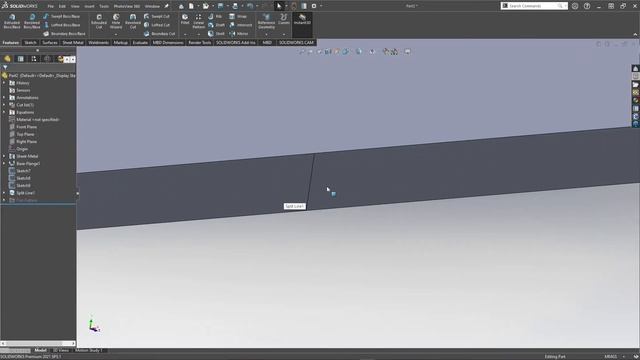The height and width of the screenshot is (360, 640).
Task: Click the New document icon
Action: [x=191, y=6]
